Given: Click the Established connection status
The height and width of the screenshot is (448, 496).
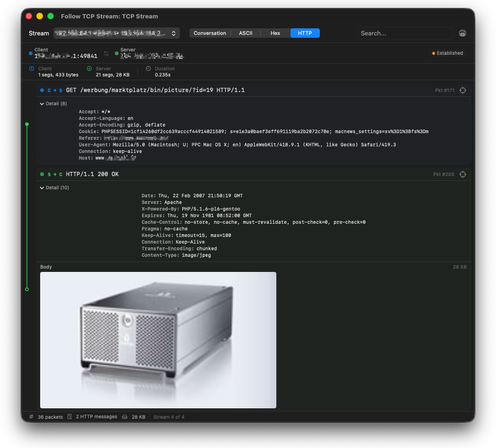Looking at the screenshot, I should pyautogui.click(x=448, y=53).
